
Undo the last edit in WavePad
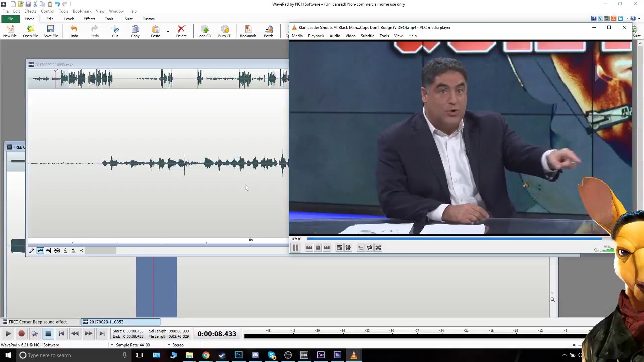click(x=74, y=31)
